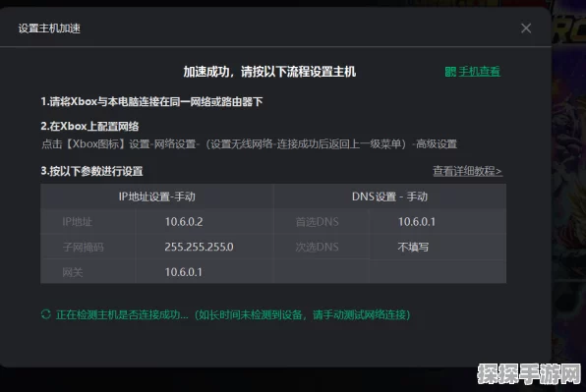Click the IP地址 row label
Image resolution: width=586 pixels, height=392 pixels.
[77, 222]
